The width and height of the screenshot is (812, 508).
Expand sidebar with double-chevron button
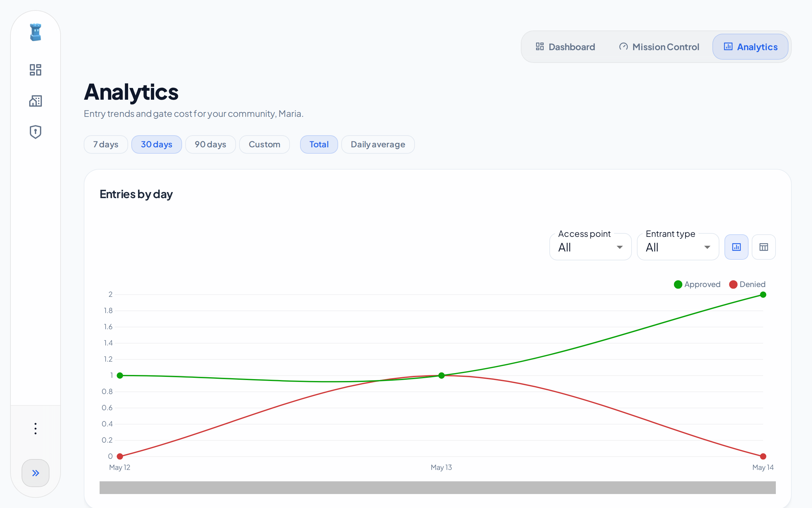(36, 473)
